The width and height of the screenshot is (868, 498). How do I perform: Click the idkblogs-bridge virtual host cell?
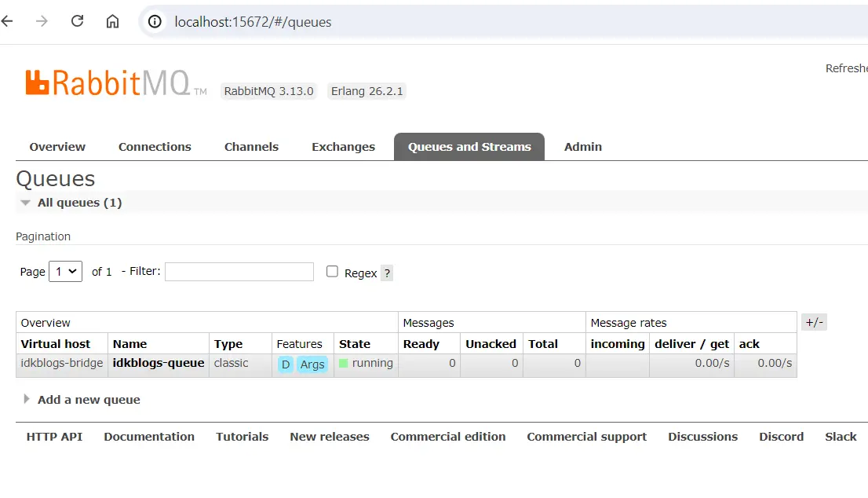[x=61, y=364]
